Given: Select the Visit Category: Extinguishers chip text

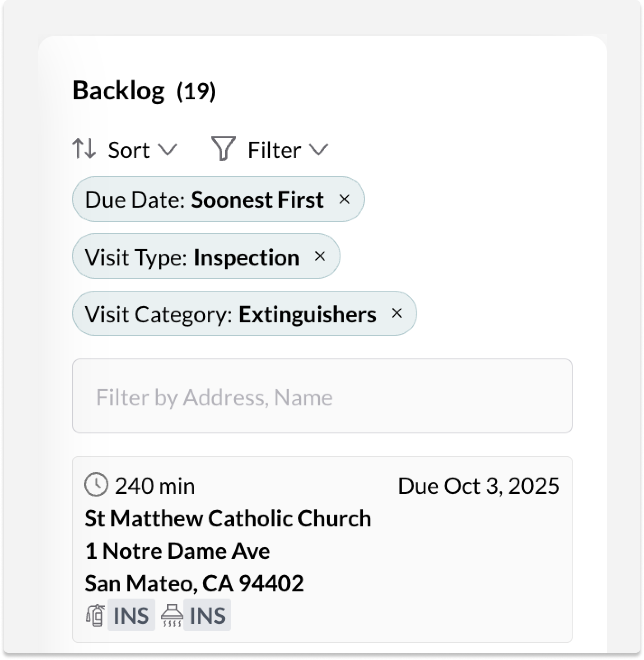Looking at the screenshot, I should click(x=230, y=314).
